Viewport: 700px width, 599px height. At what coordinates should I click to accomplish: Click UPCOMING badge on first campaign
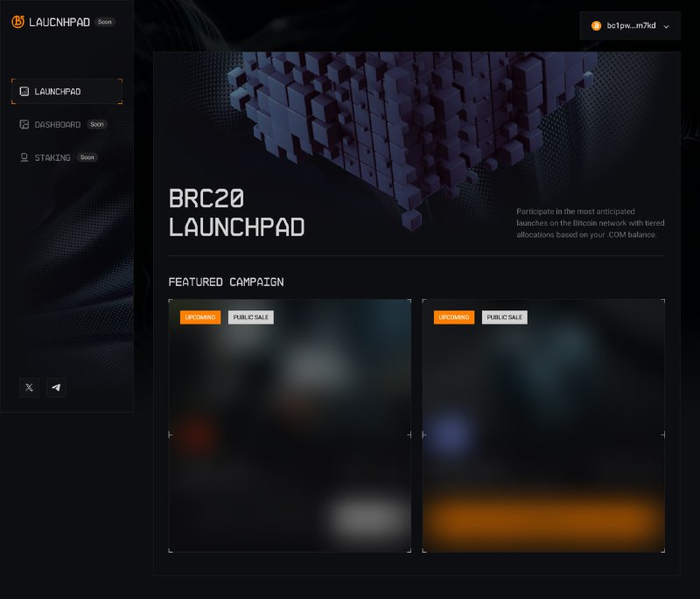pos(200,317)
